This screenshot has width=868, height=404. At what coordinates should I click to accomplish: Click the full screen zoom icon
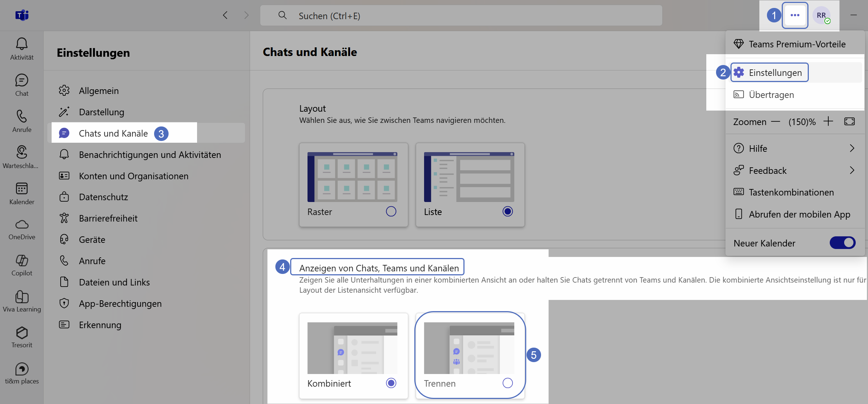(x=850, y=121)
